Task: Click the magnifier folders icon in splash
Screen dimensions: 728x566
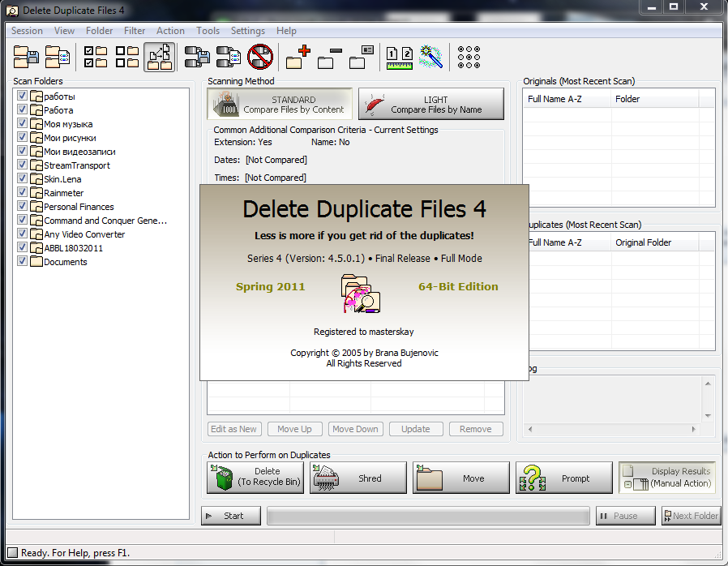Action: pyautogui.click(x=361, y=294)
